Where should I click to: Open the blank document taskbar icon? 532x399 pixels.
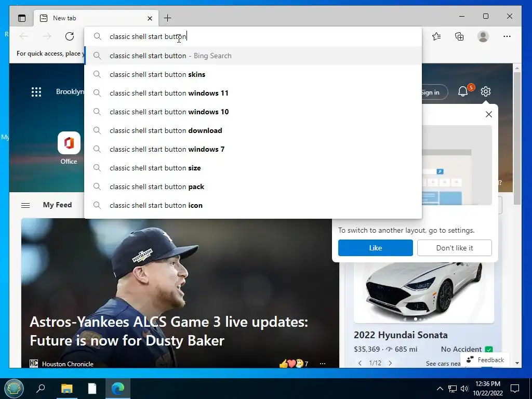point(92,388)
